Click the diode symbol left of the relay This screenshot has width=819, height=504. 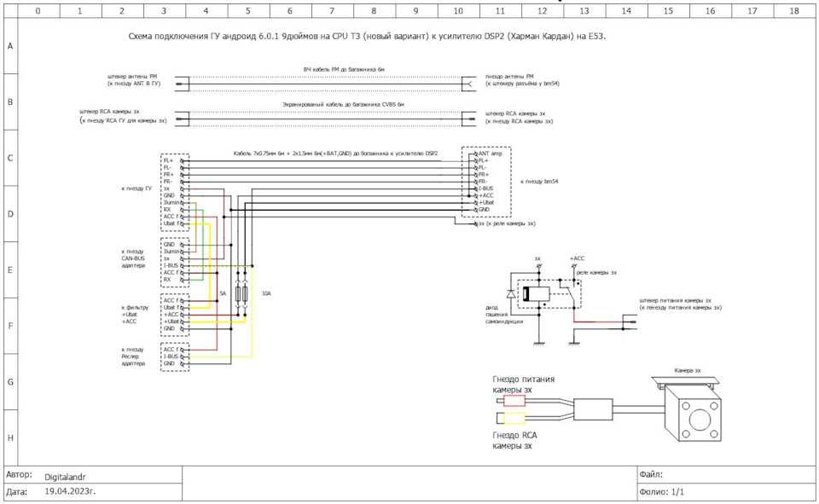click(511, 293)
